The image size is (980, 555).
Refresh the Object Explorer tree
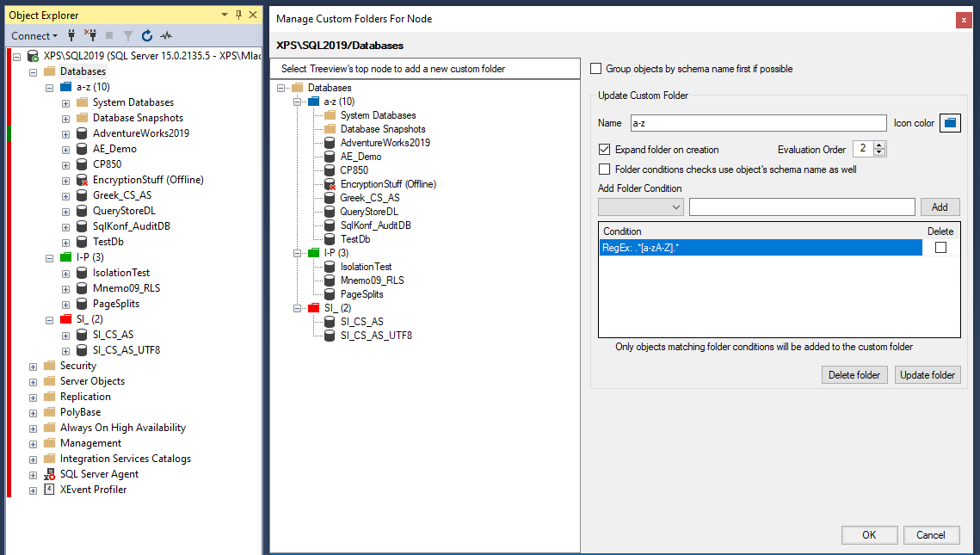click(147, 35)
